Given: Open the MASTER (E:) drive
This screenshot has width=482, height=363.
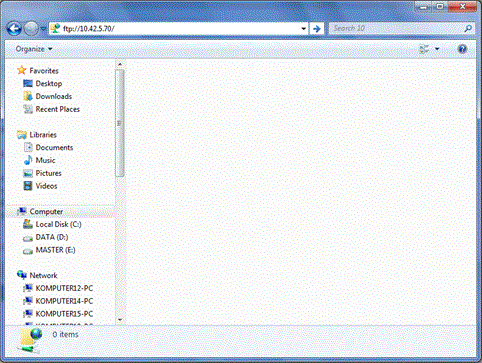Looking at the screenshot, I should (55, 250).
